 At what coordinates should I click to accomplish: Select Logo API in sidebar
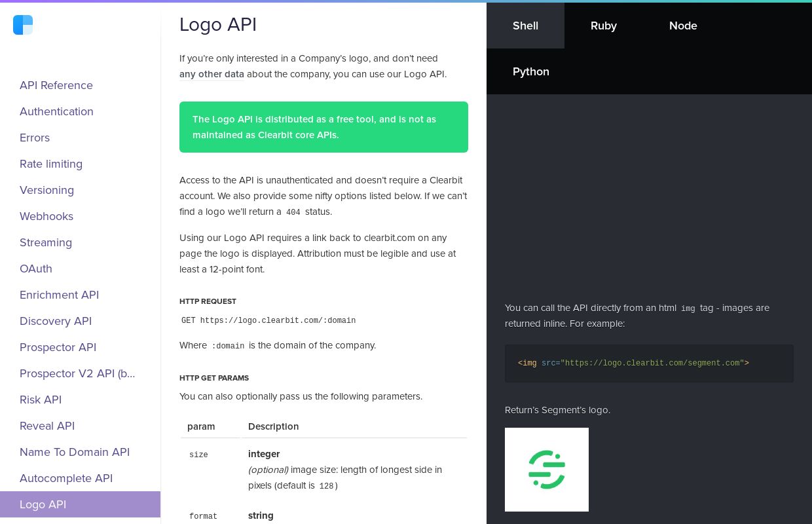point(80,504)
